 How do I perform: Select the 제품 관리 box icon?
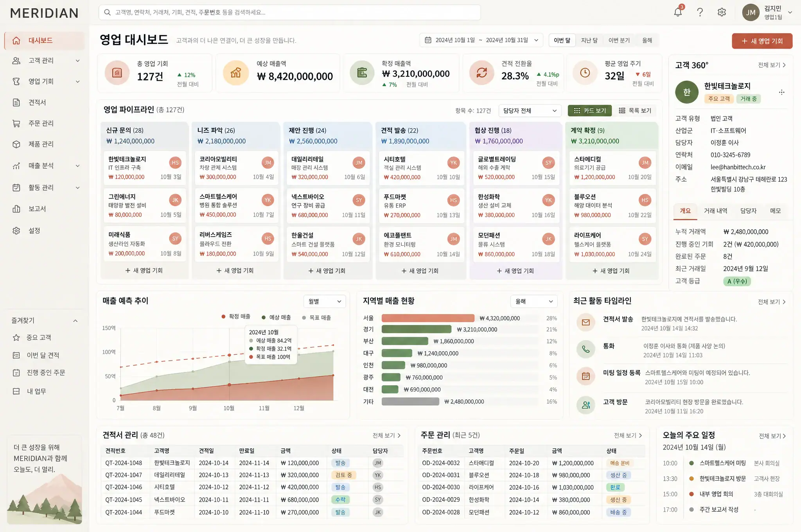[16, 144]
